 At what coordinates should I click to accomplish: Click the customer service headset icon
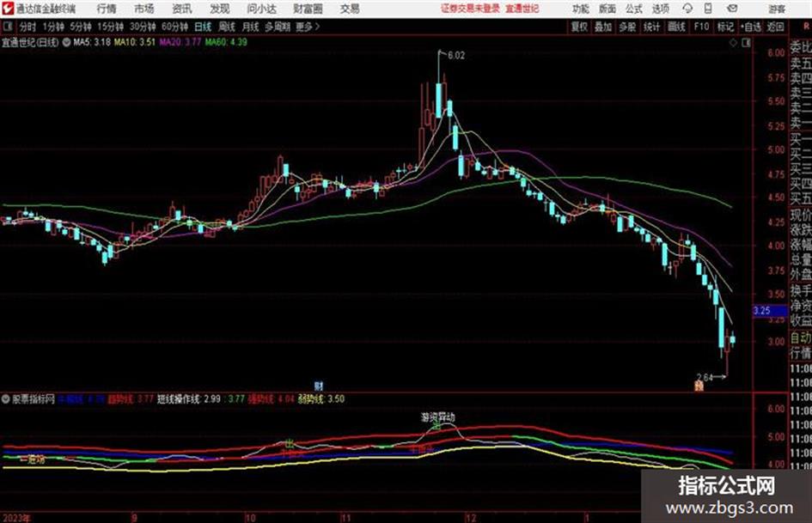click(x=687, y=9)
